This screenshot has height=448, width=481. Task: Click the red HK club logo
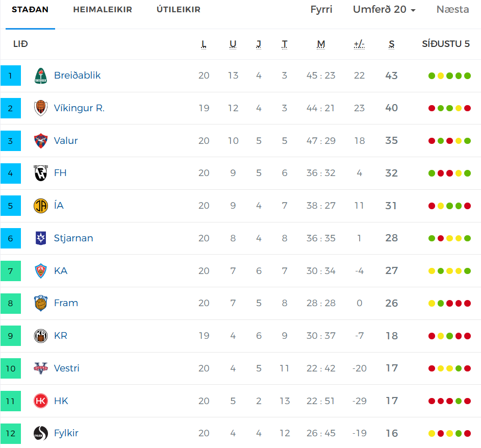click(41, 401)
